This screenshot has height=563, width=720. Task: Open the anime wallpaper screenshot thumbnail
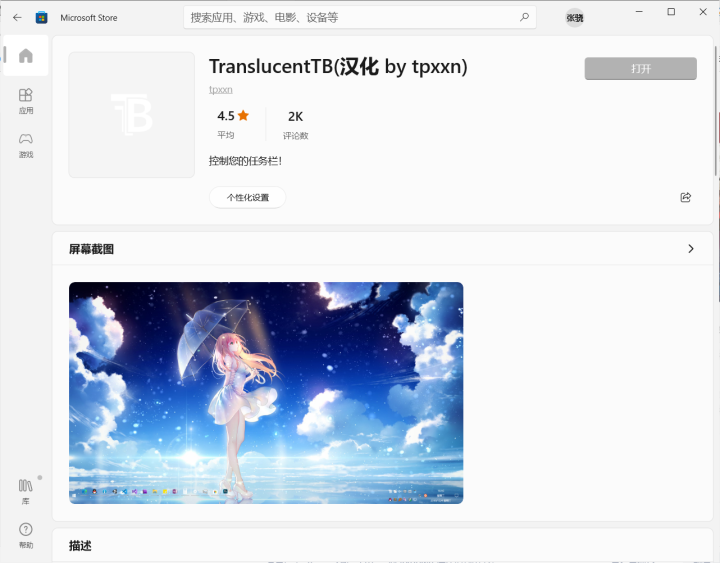click(266, 393)
